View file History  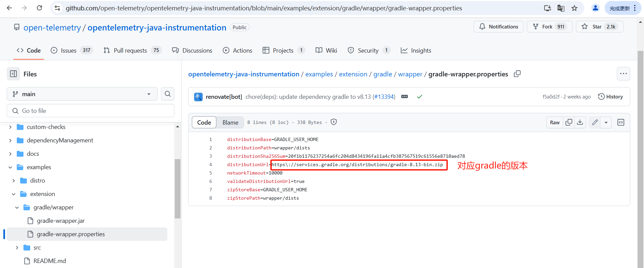(x=610, y=97)
